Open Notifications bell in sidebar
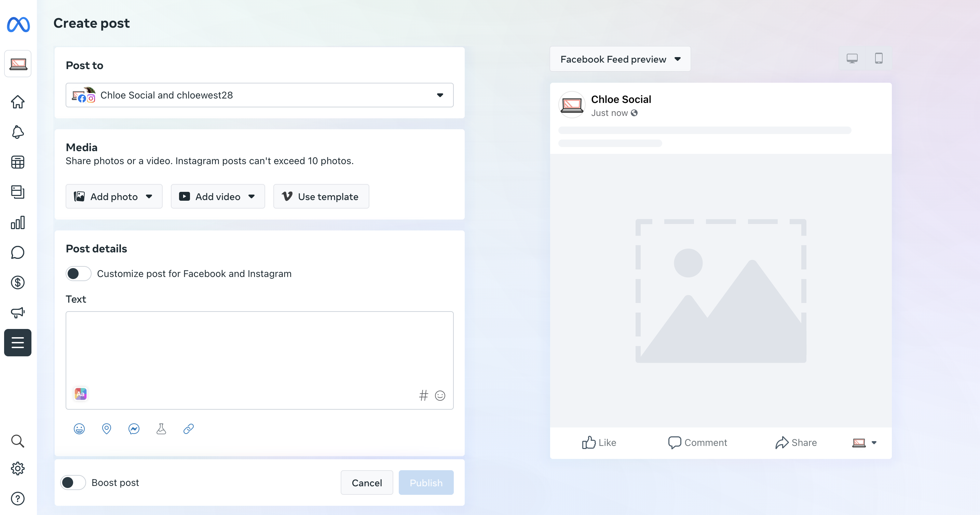This screenshot has height=515, width=980. pos(17,132)
